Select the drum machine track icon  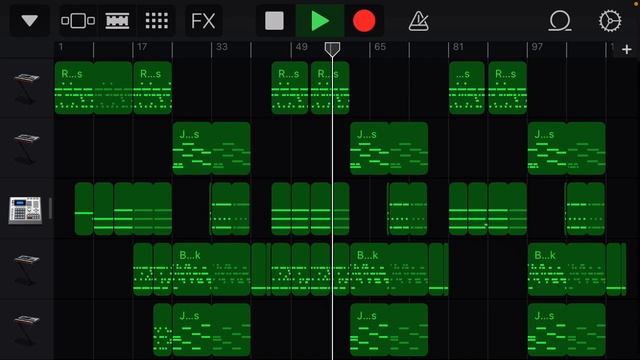(x=25, y=210)
